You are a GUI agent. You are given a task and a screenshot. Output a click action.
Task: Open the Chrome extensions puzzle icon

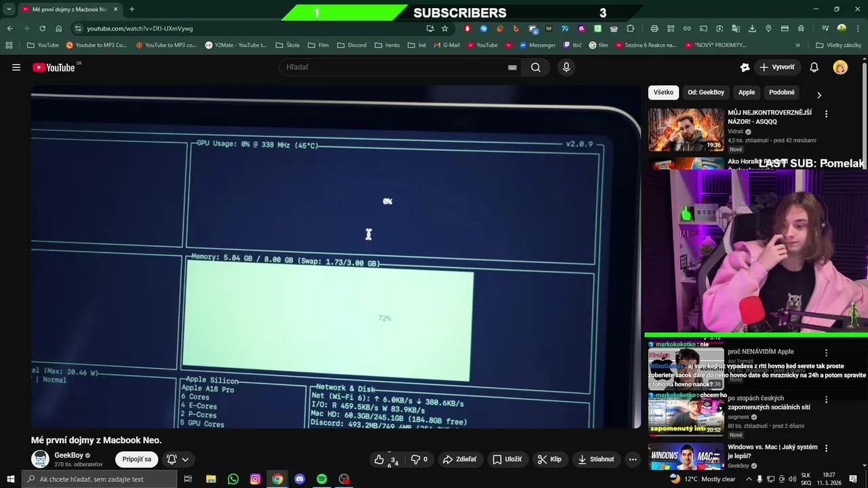tap(630, 28)
